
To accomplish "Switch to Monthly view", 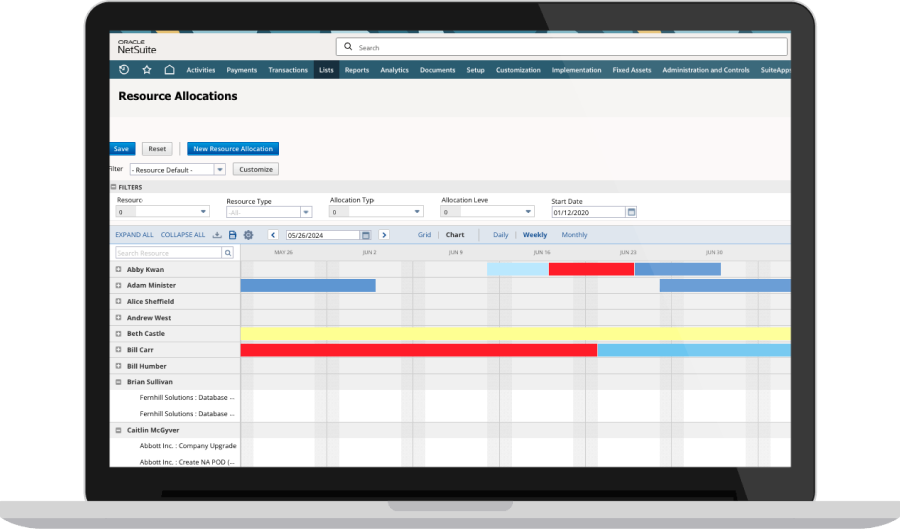I will coord(574,235).
